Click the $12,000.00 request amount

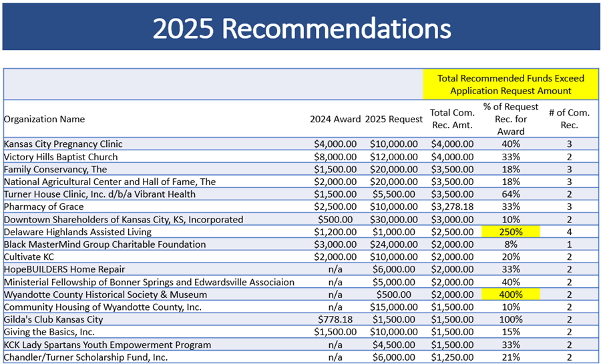[393, 157]
